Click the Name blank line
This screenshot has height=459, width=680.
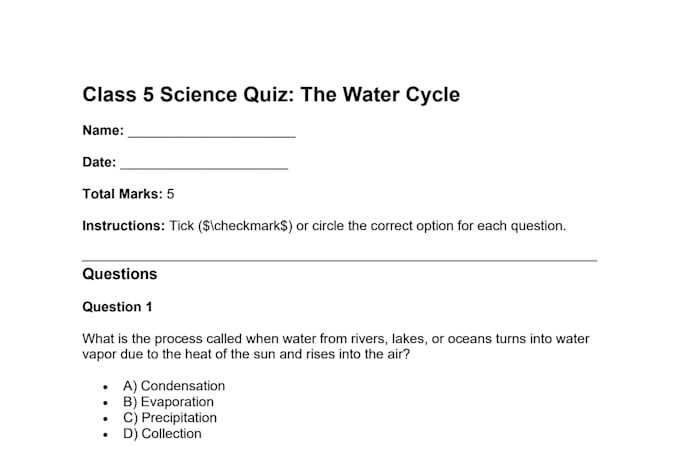pyautogui.click(x=212, y=136)
